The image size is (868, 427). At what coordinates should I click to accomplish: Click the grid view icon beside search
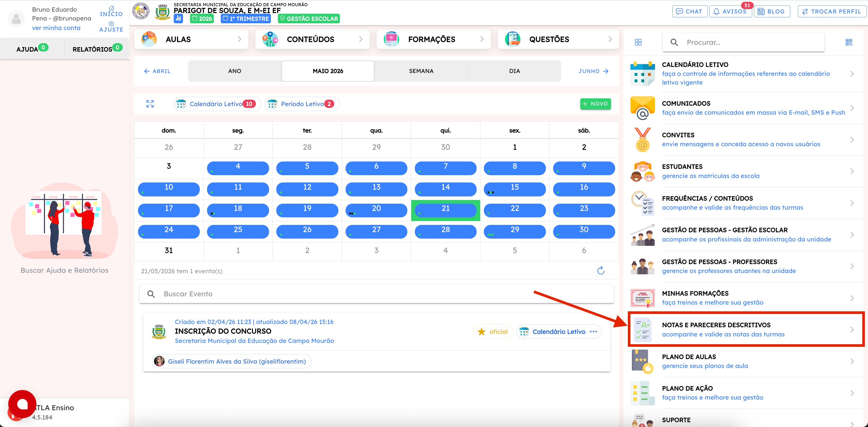point(638,42)
